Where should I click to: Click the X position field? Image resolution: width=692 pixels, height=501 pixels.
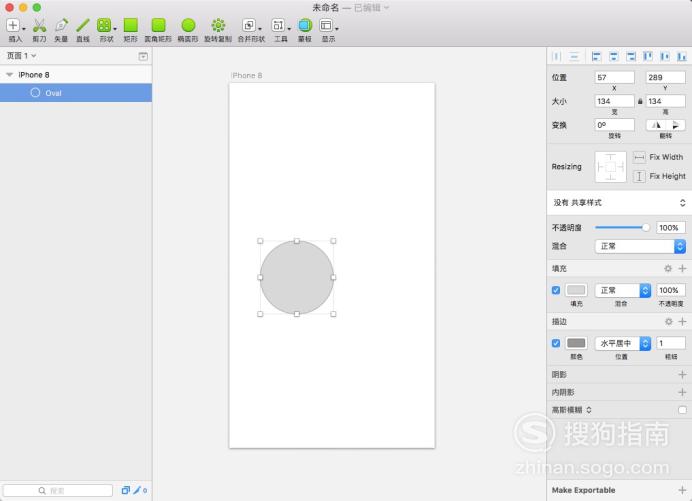[x=615, y=77]
